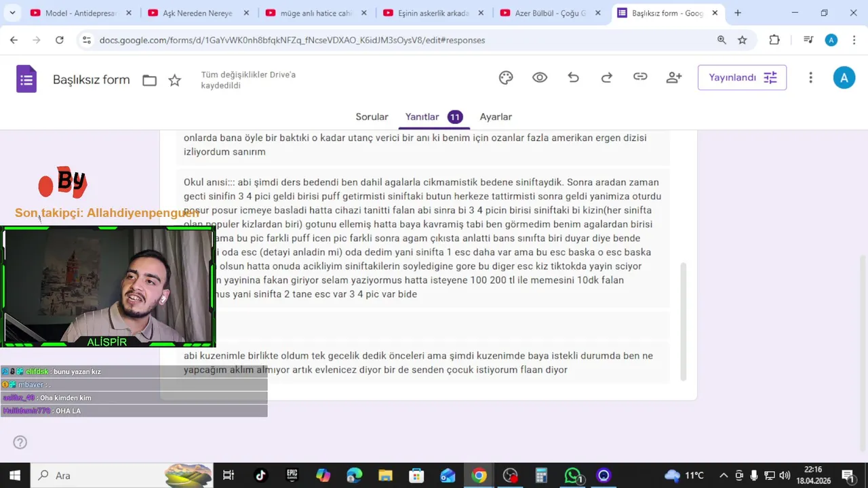The width and height of the screenshot is (868, 488).
Task: Open Chrome from the taskbar
Action: [x=479, y=475]
